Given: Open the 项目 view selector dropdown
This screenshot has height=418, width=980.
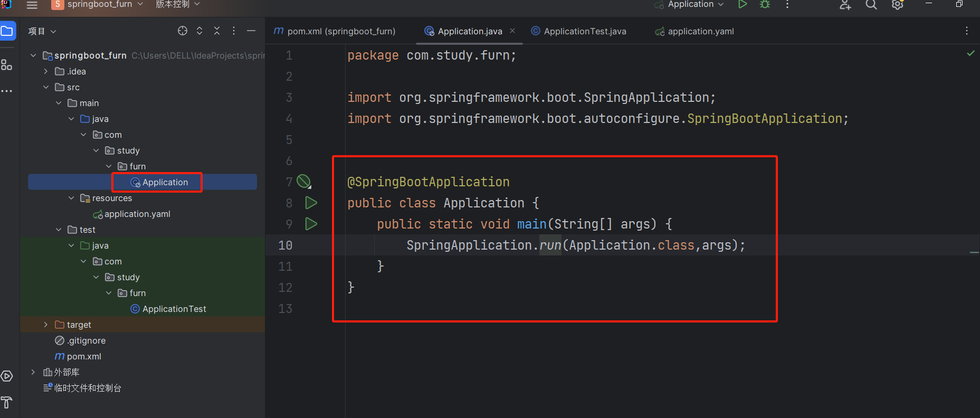Looking at the screenshot, I should [x=42, y=31].
